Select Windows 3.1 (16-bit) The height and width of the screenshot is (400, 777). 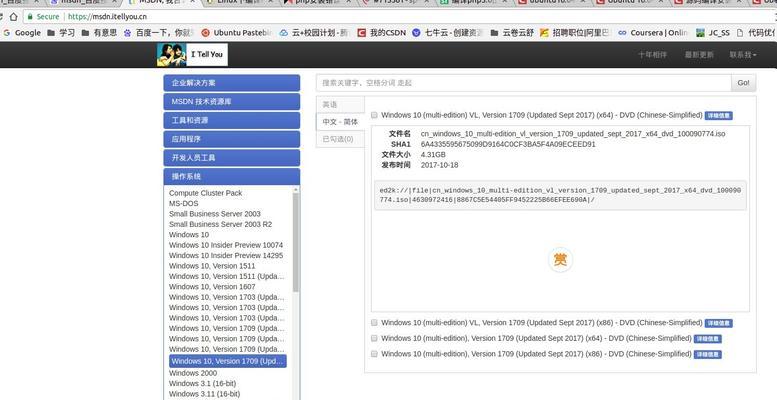[202, 383]
